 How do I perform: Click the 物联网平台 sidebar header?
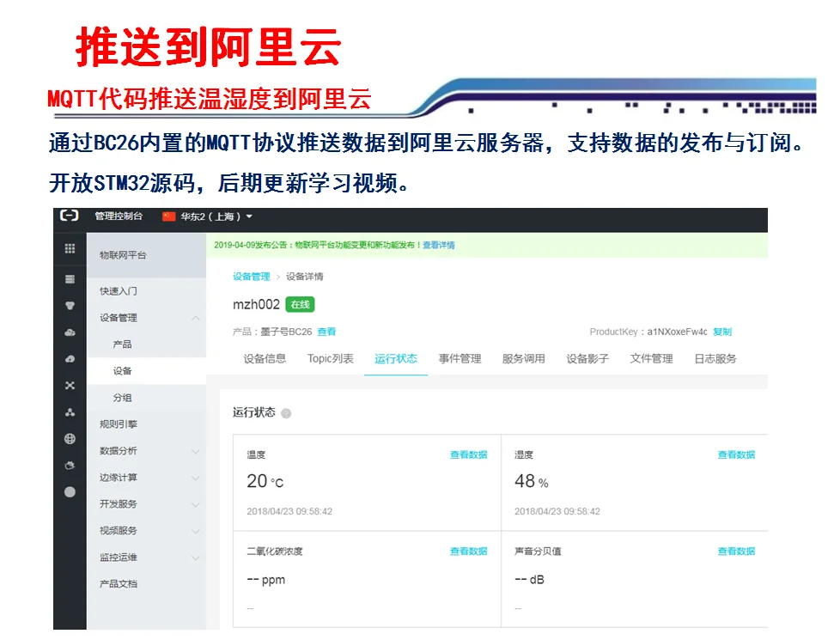(146, 255)
